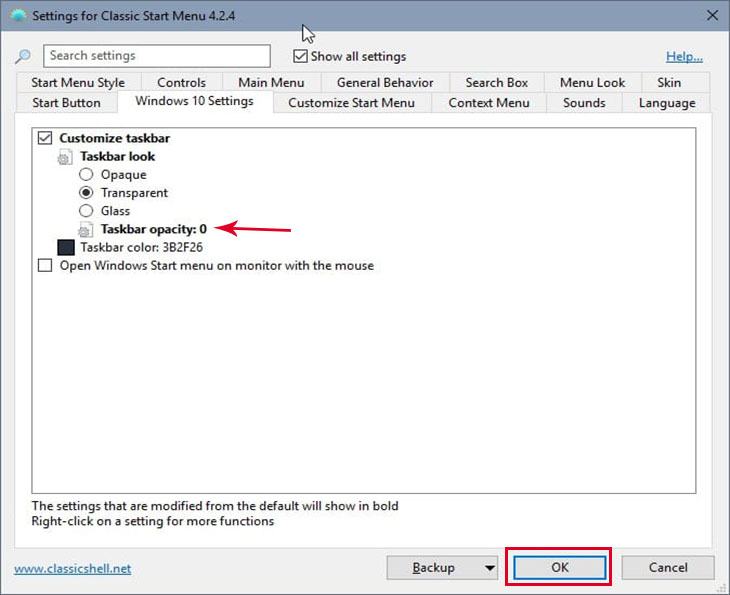Select the Windows 10 Settings tab
The image size is (730, 595).
(x=195, y=101)
